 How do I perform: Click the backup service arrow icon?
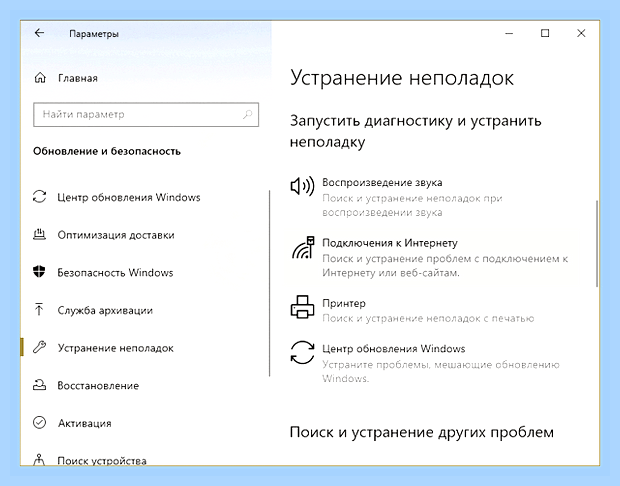[x=39, y=309]
